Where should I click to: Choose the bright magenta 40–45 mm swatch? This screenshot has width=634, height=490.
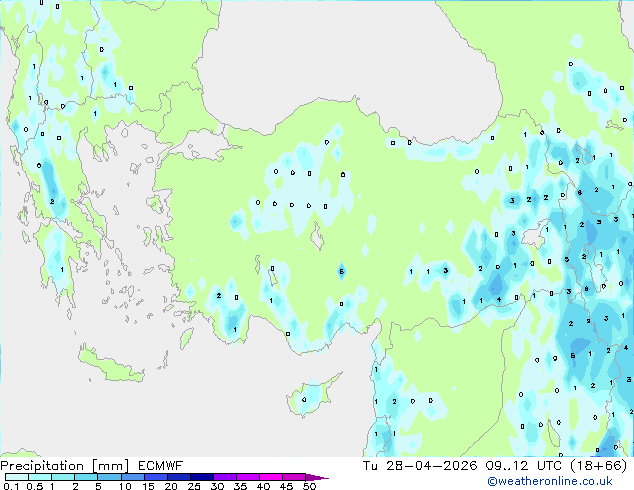click(x=271, y=477)
